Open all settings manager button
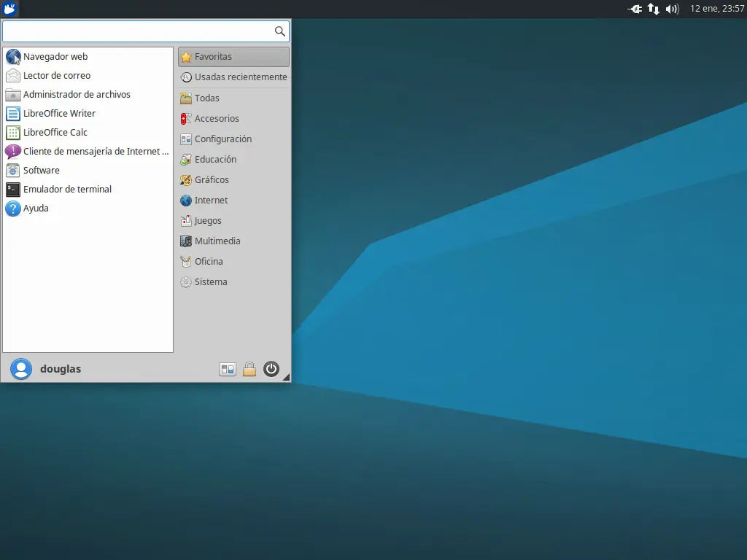747x560 pixels. [x=228, y=370]
